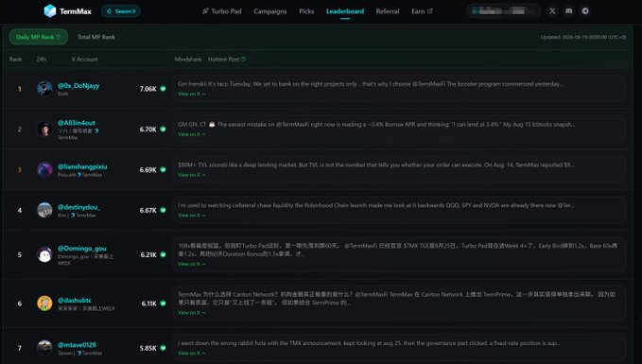
Task: Open the Turbo Pad page
Action: (x=222, y=11)
